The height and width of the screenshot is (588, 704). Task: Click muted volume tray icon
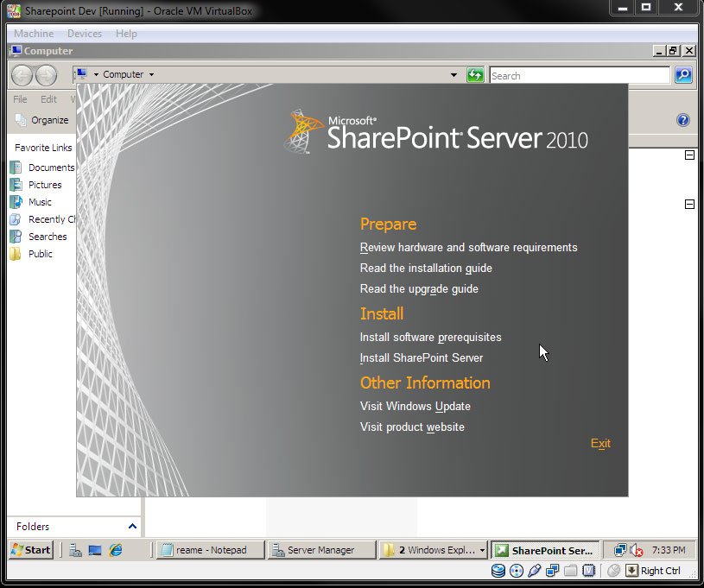click(637, 550)
